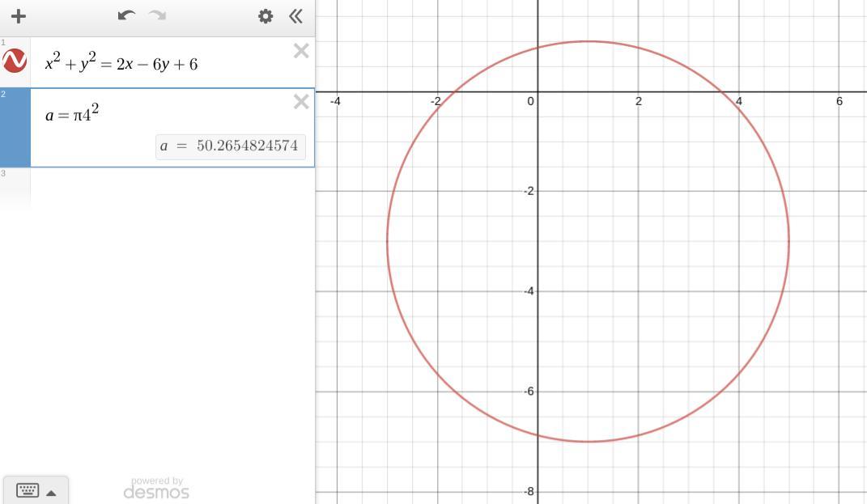
Task: Click the y-axis label -2
Action: pos(529,191)
